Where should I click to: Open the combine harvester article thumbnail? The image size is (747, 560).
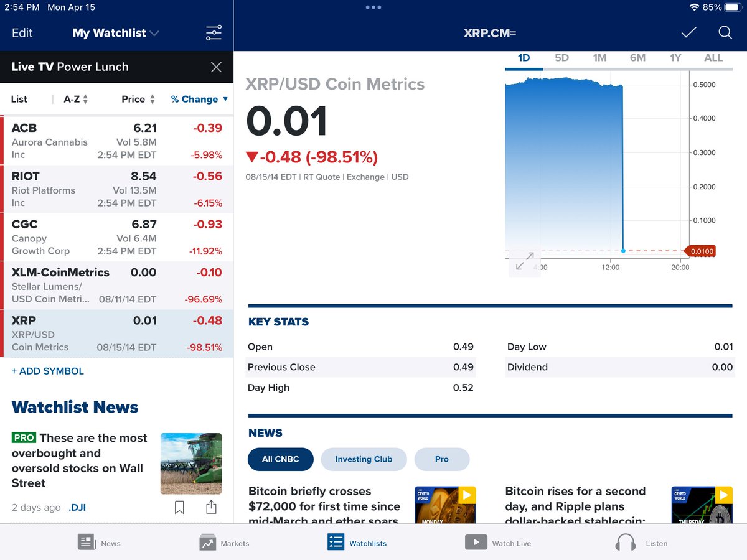click(191, 464)
